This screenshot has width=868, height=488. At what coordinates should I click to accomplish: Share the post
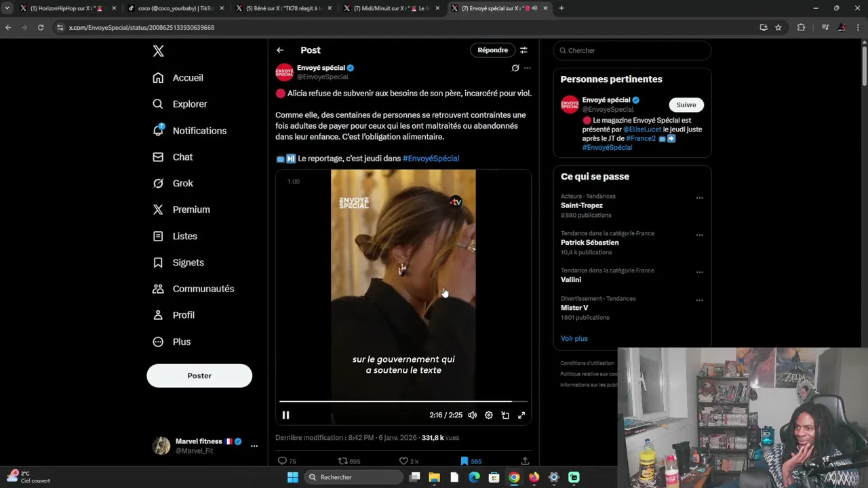point(525,461)
